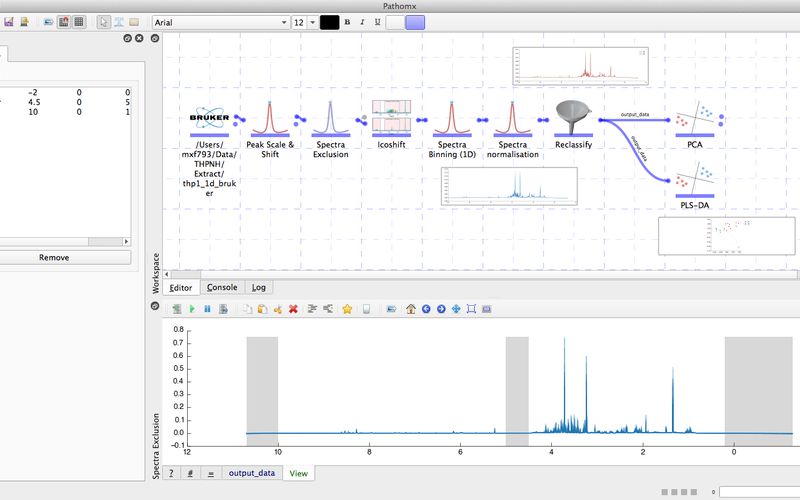Screen dimensions: 800x500
Task: Reset plot view with Home icon
Action: pos(411,309)
